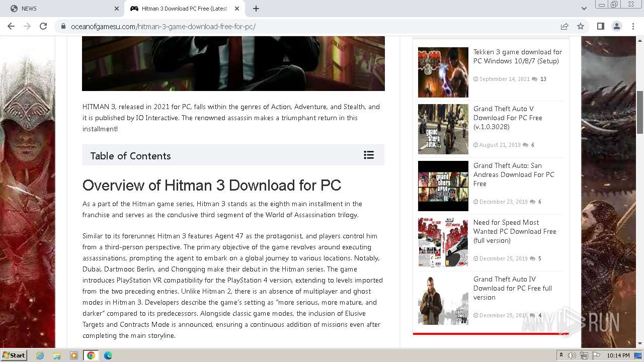Open Need for Speed Most Wanted link
The image size is (644, 362).
pyautogui.click(x=515, y=231)
